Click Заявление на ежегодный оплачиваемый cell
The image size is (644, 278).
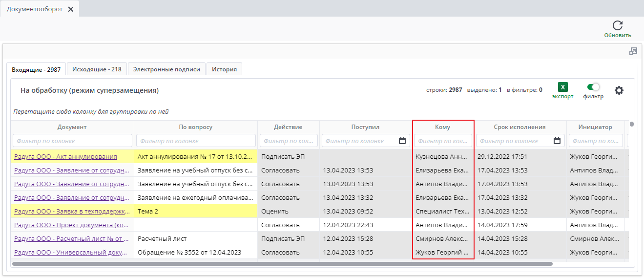pos(195,198)
